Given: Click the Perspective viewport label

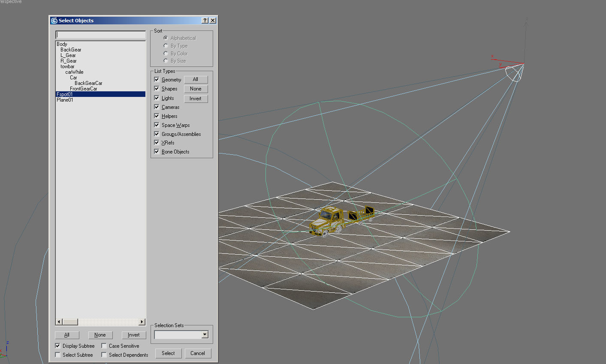Looking at the screenshot, I should click(11, 2).
